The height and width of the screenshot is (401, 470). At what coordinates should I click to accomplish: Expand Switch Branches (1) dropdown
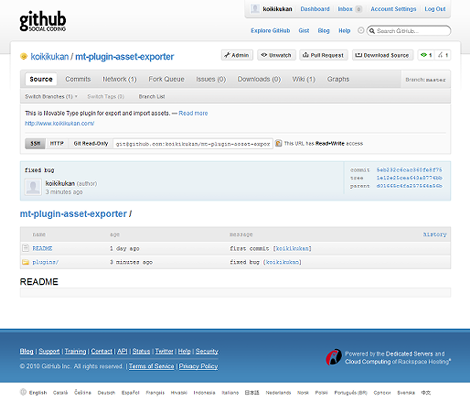click(51, 97)
